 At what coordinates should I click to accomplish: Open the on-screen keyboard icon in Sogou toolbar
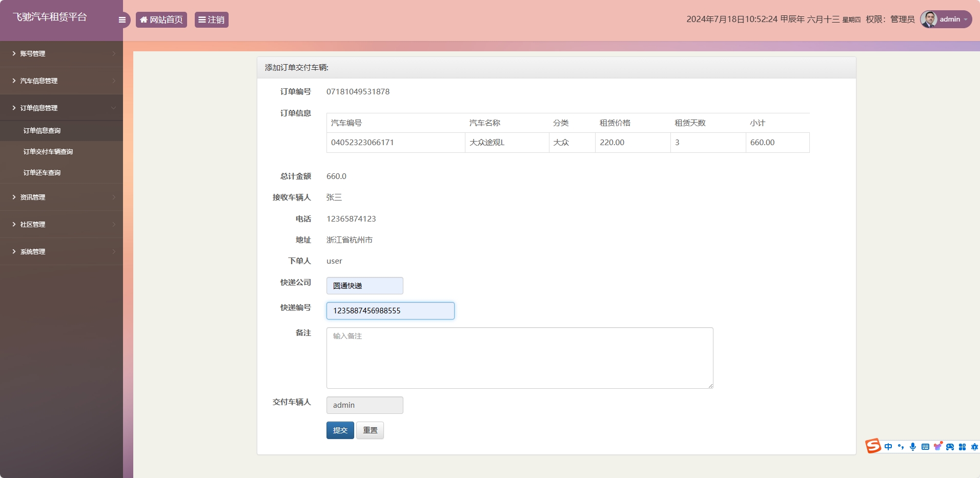[925, 447]
